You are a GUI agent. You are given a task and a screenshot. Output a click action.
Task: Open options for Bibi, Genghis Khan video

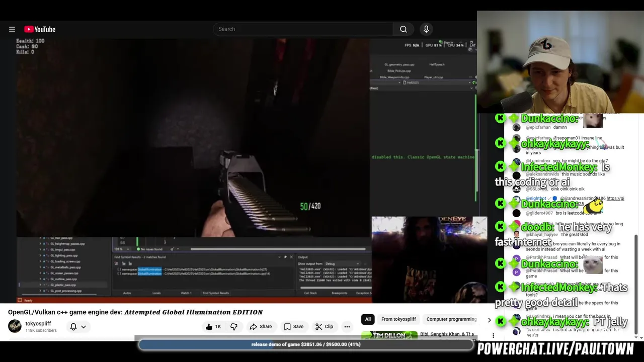click(x=493, y=335)
